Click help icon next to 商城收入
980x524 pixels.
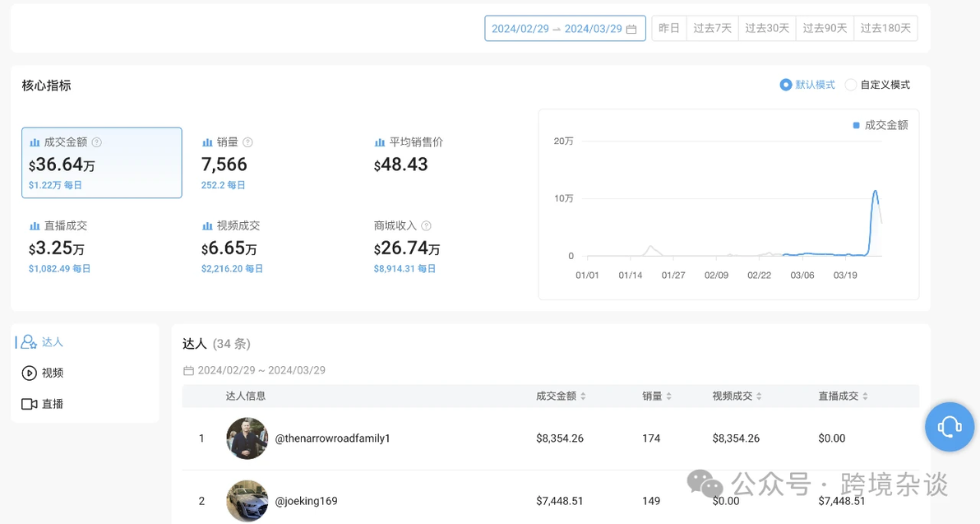coord(426,225)
